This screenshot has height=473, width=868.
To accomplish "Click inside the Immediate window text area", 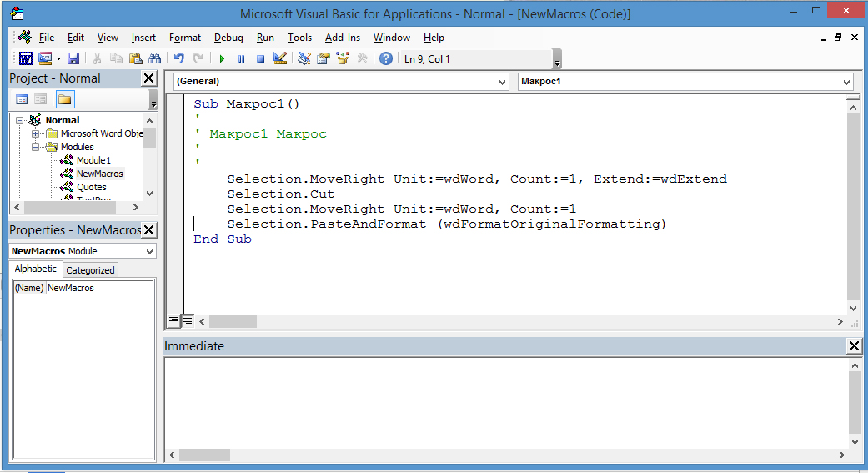I will click(x=506, y=403).
